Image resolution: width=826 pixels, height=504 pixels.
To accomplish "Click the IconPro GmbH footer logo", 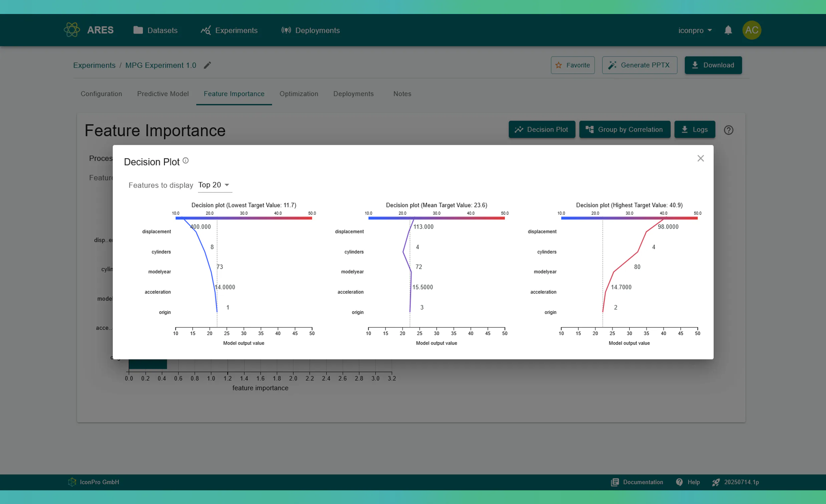I will click(x=72, y=482).
